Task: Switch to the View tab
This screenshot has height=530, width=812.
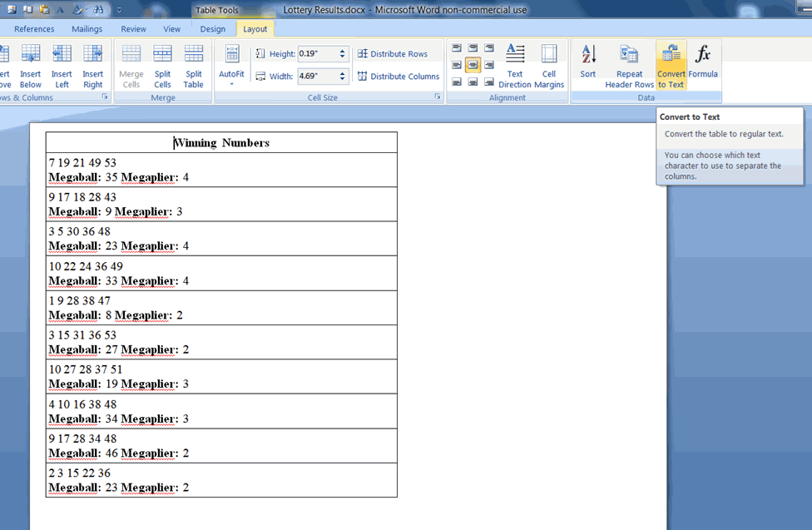Action: coord(172,29)
